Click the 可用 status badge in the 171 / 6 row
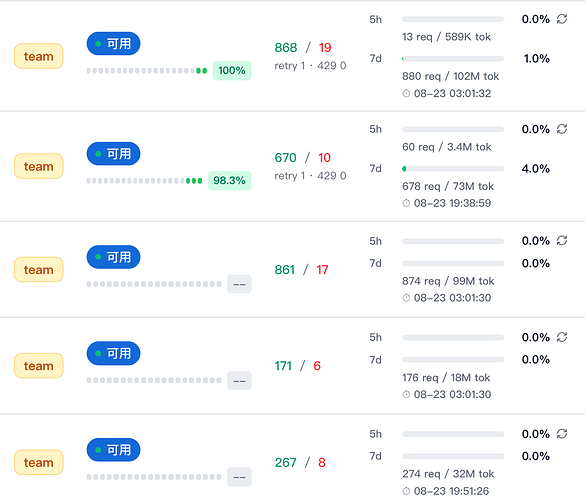This screenshot has width=585, height=500. (113, 353)
